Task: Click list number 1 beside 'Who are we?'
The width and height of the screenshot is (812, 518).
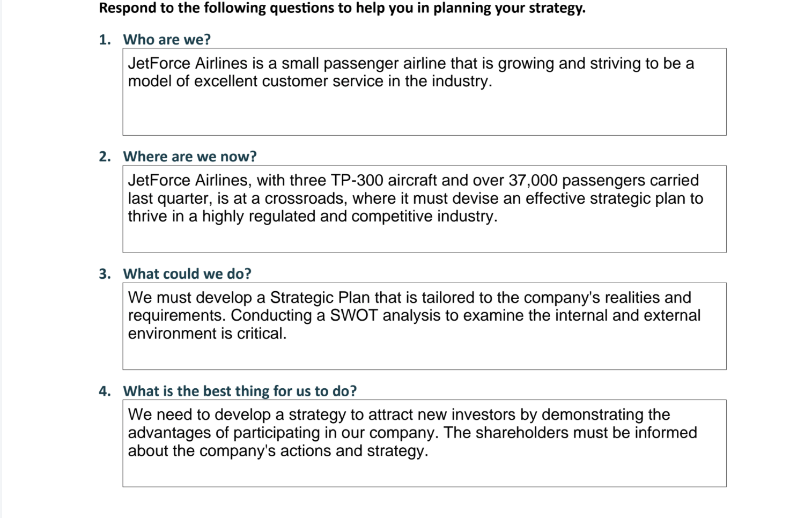Action: (105, 40)
